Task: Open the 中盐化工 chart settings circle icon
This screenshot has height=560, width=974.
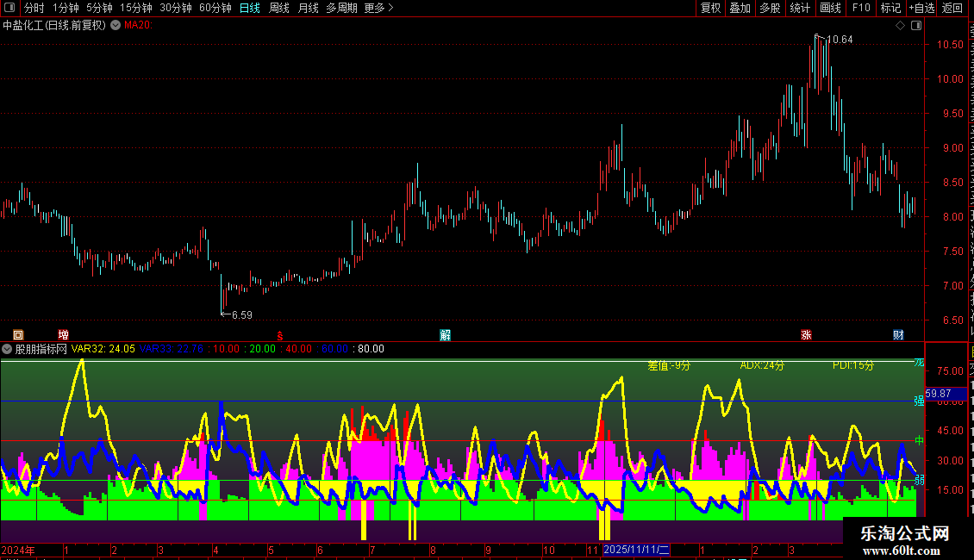Action: click(116, 25)
